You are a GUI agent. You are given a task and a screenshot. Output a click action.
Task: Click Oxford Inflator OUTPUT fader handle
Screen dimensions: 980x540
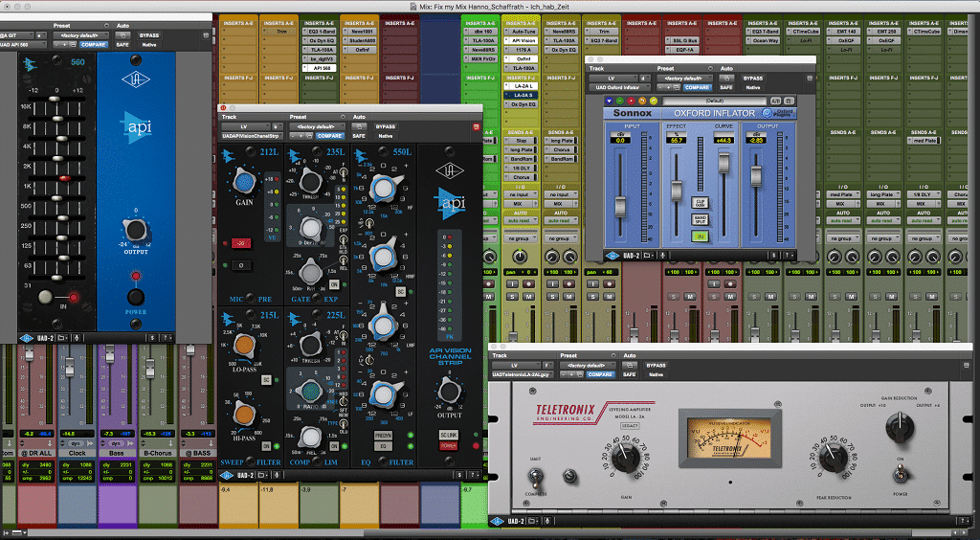[756, 177]
